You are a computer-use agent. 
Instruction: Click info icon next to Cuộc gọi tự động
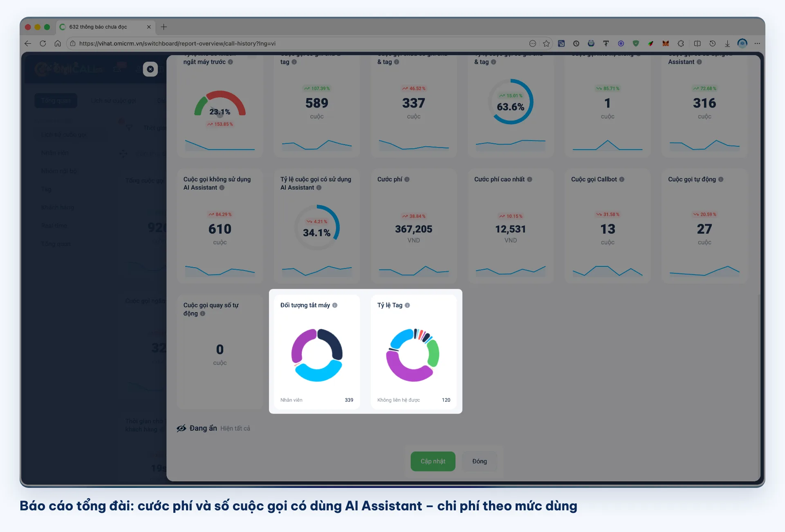(721, 179)
